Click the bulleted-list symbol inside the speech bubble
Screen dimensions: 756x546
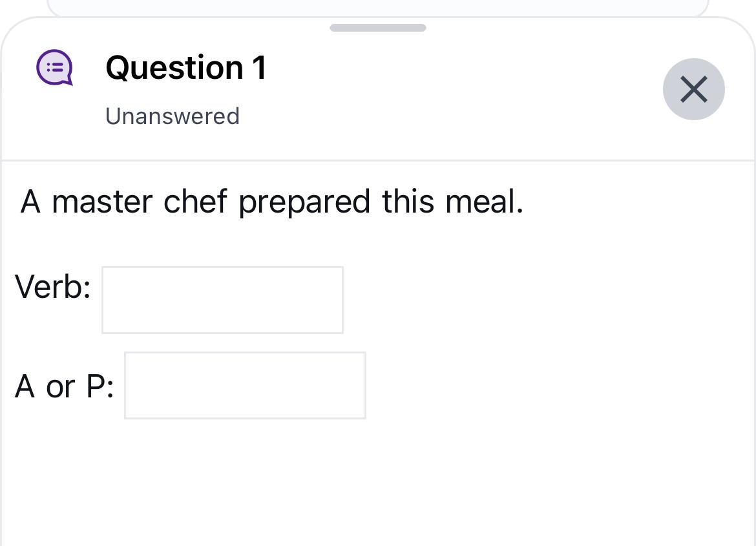click(55, 66)
